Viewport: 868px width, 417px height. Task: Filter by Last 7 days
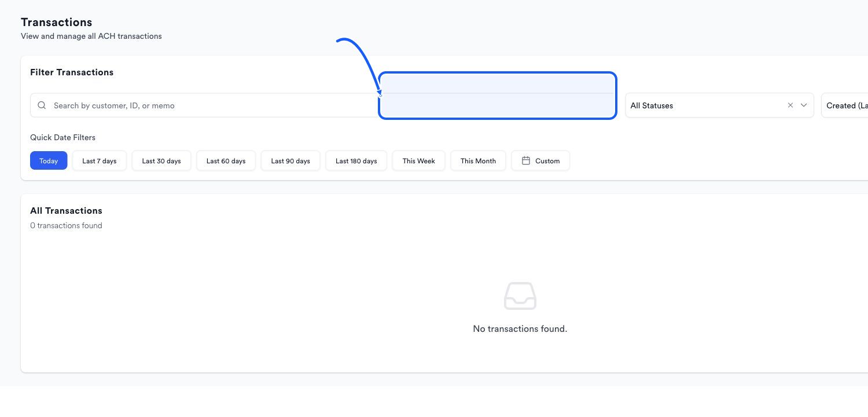pyautogui.click(x=100, y=161)
